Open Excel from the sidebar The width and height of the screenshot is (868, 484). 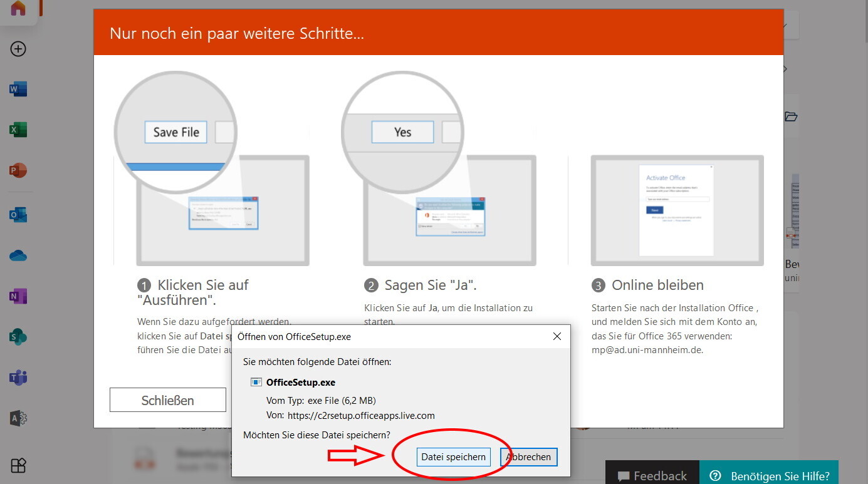(18, 130)
